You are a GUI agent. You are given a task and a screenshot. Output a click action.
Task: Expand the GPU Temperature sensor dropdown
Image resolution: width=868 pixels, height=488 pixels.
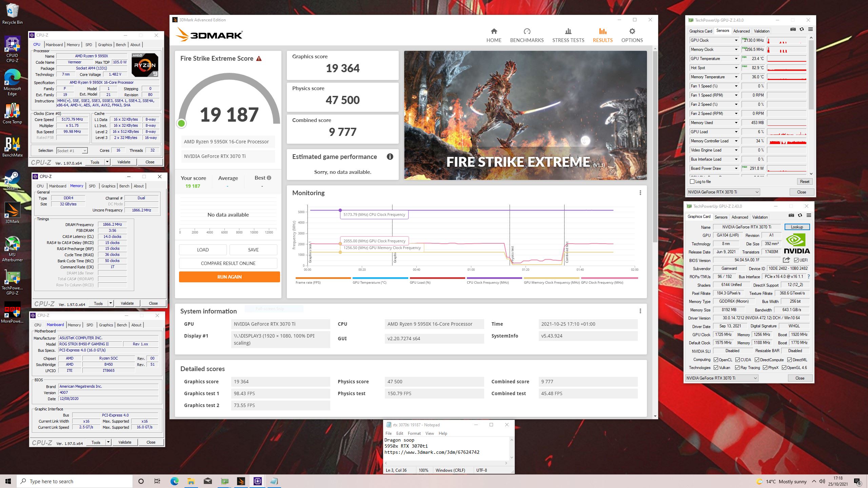[x=736, y=59]
